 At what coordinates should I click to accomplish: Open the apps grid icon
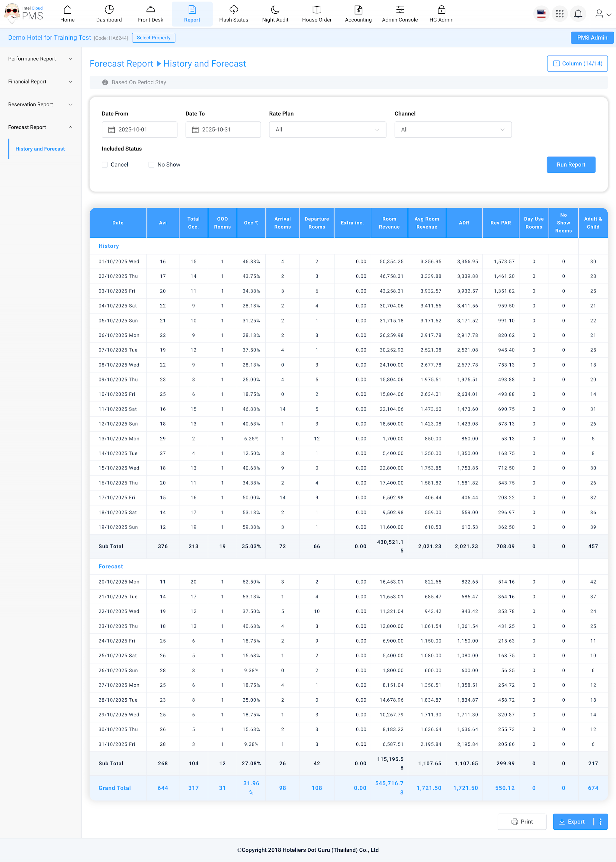click(560, 14)
